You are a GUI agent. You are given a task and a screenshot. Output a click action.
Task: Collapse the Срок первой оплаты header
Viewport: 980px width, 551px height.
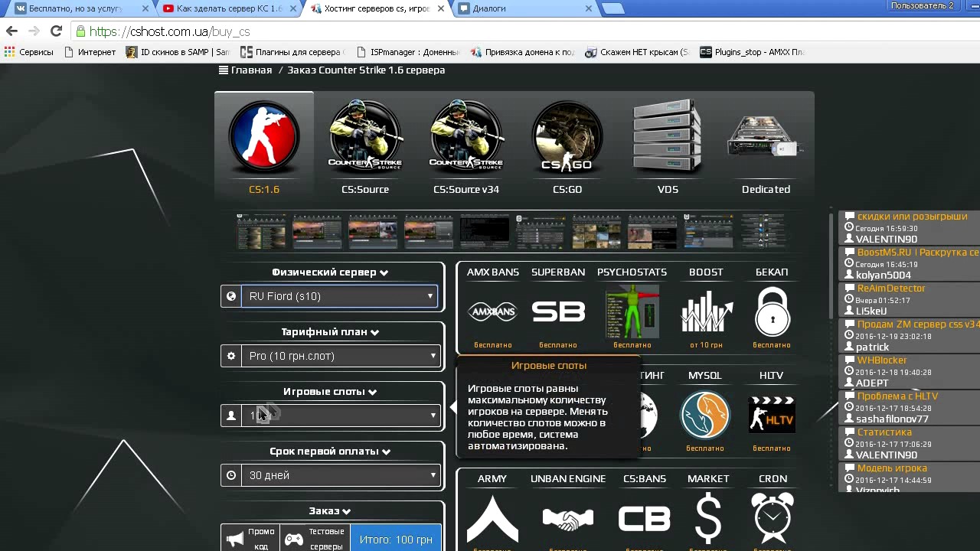coord(330,451)
